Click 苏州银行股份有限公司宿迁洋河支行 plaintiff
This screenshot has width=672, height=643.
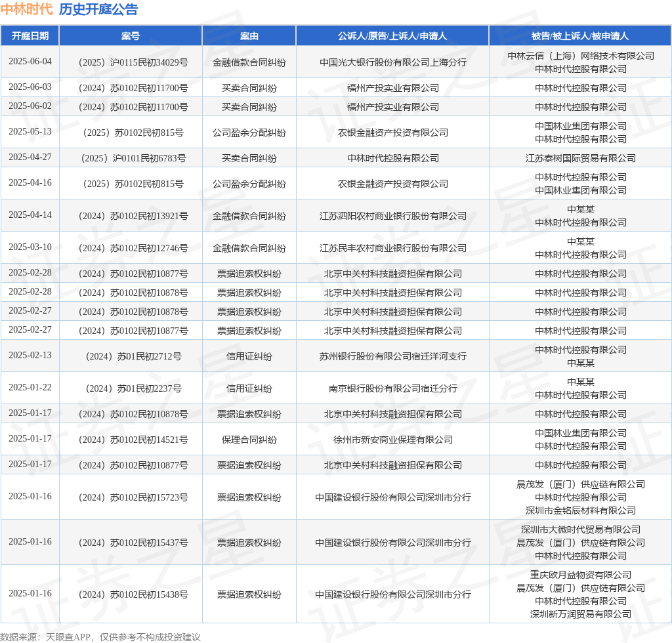pyautogui.click(x=392, y=356)
